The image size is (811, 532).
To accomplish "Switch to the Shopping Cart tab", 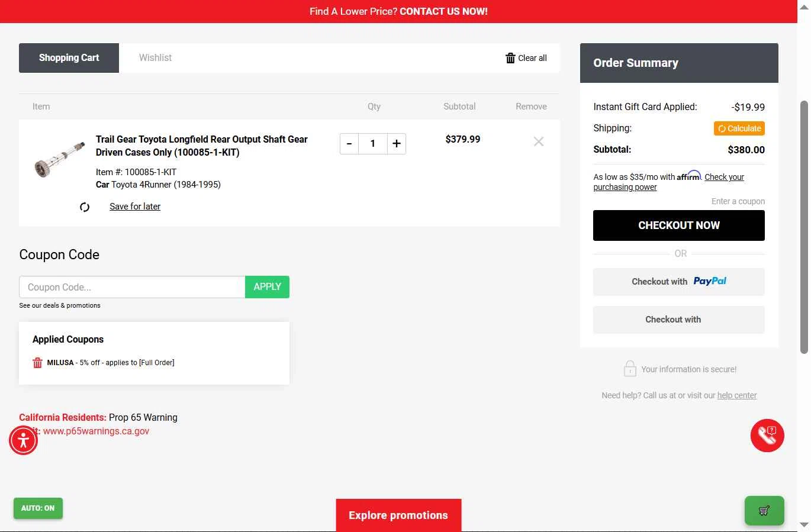I will (69, 58).
